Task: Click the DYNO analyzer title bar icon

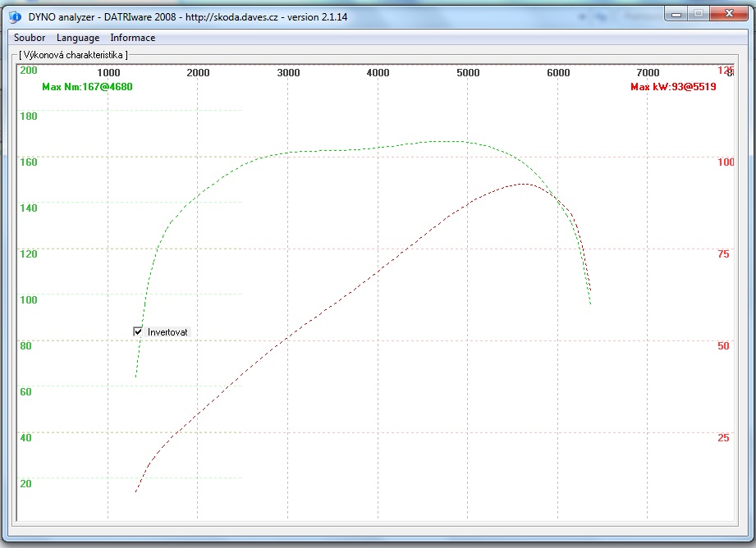Action: tap(15, 17)
